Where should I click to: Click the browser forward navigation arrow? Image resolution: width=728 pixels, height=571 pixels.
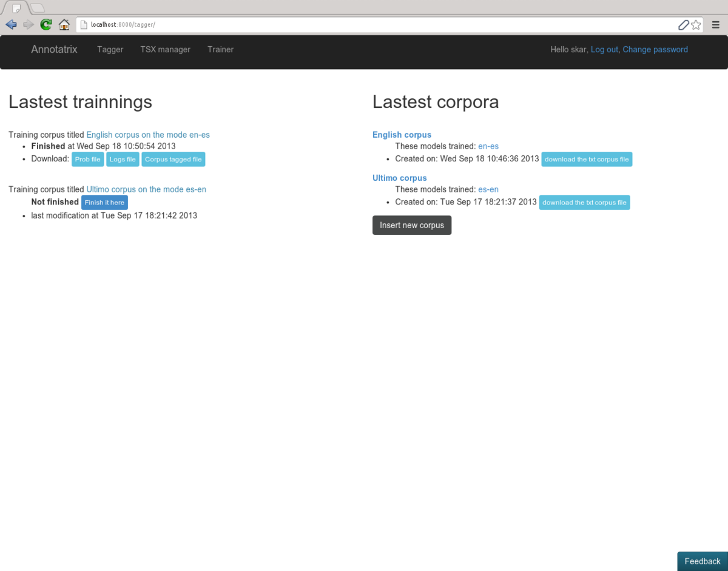[28, 24]
